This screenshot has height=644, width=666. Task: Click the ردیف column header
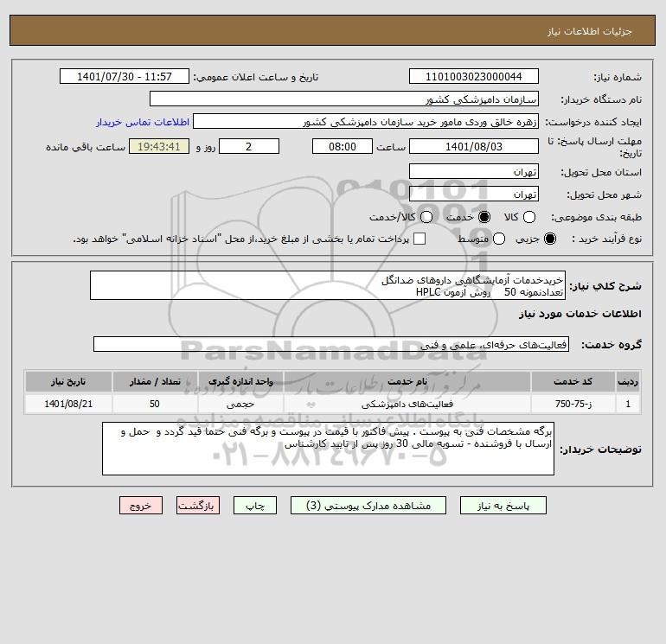tap(628, 381)
